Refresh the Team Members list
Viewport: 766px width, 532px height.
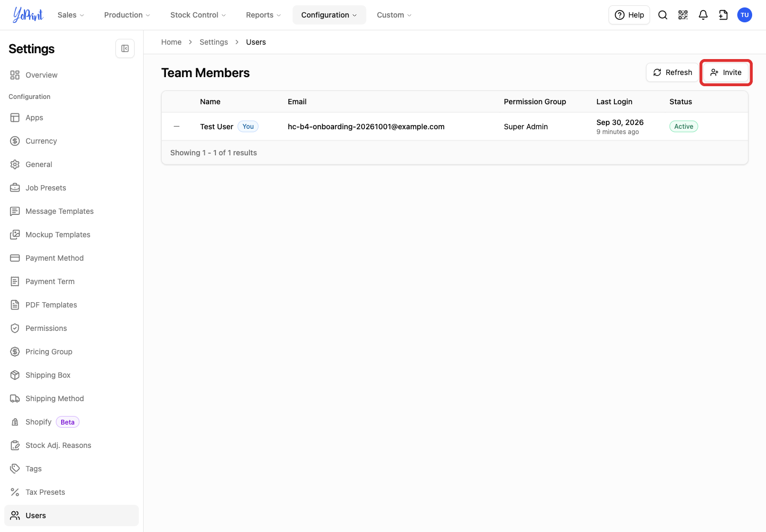(x=672, y=72)
